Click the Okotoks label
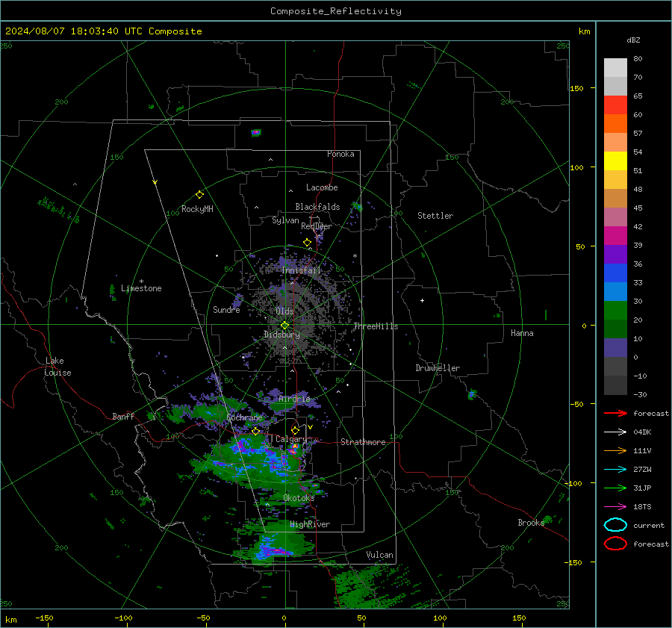672x628 pixels. (x=299, y=497)
